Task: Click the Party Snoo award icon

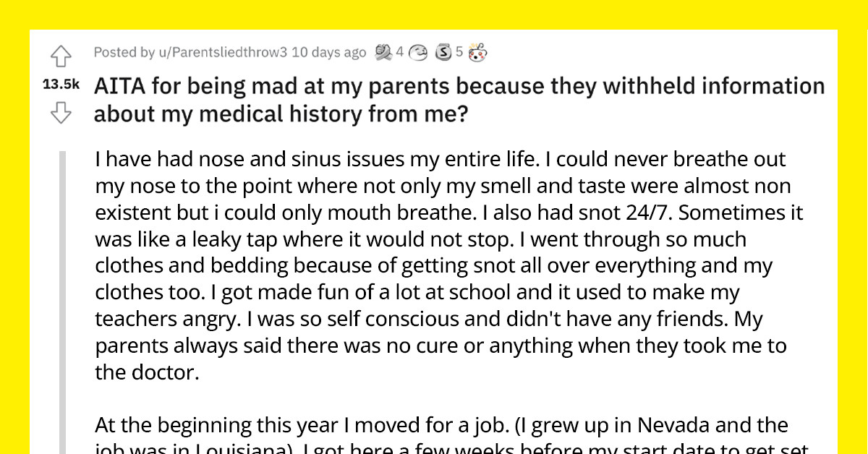Action: click(x=476, y=52)
